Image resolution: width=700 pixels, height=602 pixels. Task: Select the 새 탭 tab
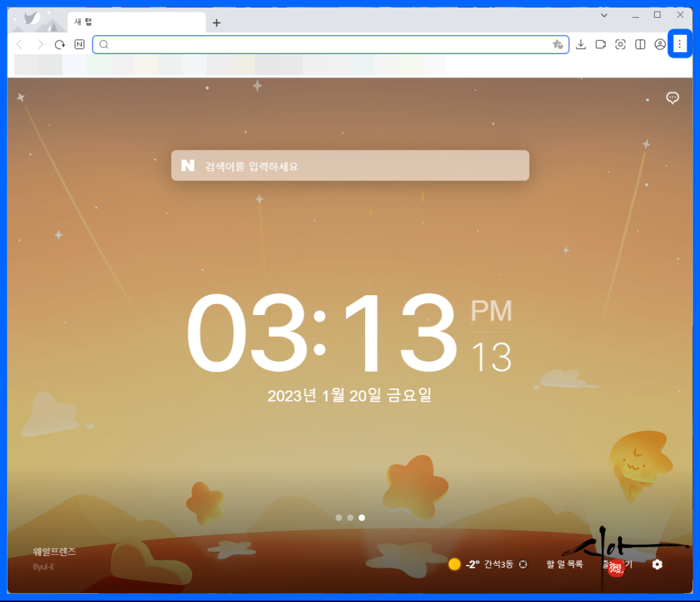pos(137,22)
